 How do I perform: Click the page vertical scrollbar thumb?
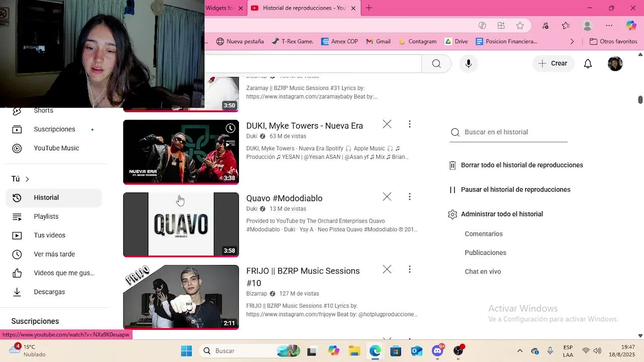[x=640, y=100]
